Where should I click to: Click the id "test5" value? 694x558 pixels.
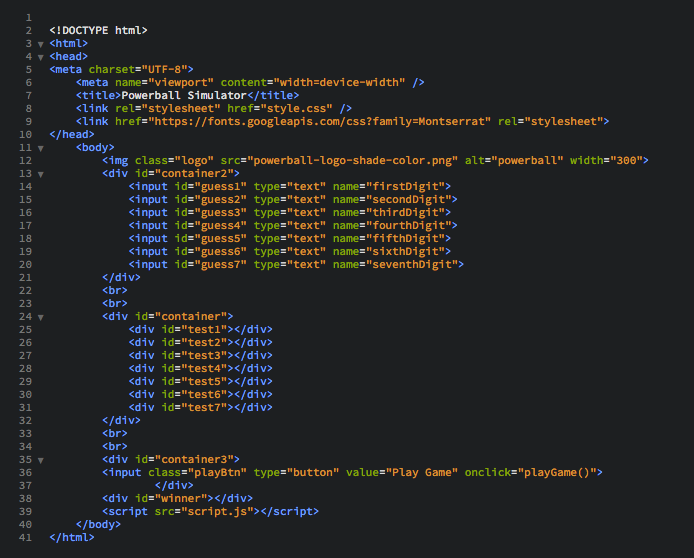click(204, 381)
